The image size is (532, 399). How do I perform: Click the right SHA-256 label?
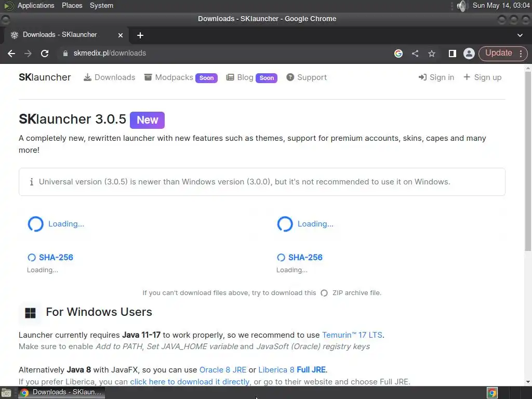(x=305, y=258)
